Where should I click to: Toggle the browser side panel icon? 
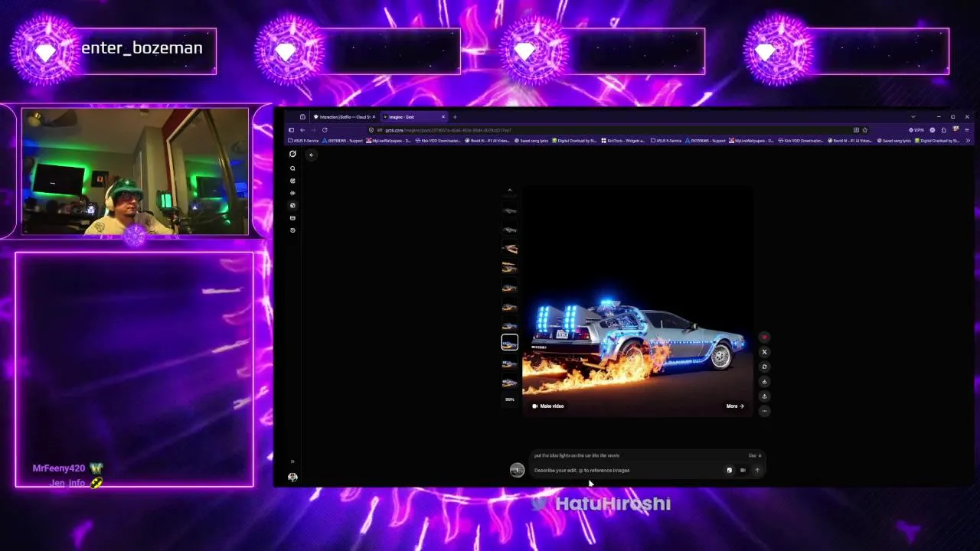pyautogui.click(x=291, y=130)
